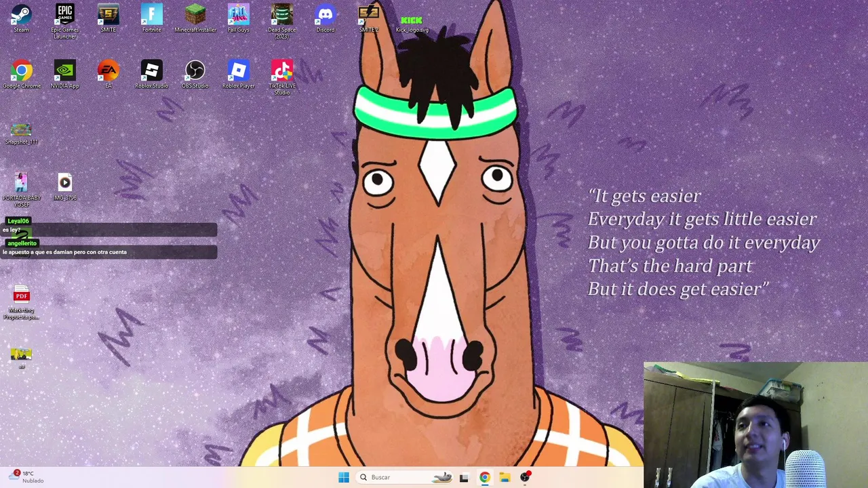Open the Windows Start menu
Viewport: 868px width, 488px height.
tap(344, 477)
